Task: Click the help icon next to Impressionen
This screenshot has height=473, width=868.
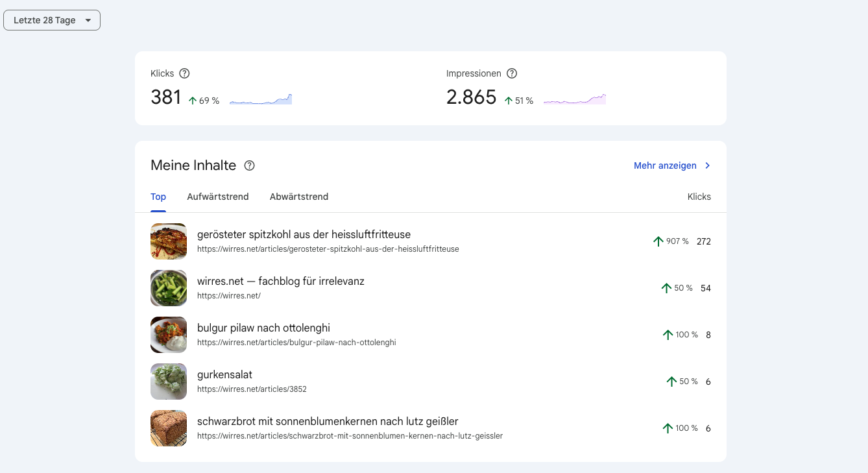Action: click(x=512, y=73)
